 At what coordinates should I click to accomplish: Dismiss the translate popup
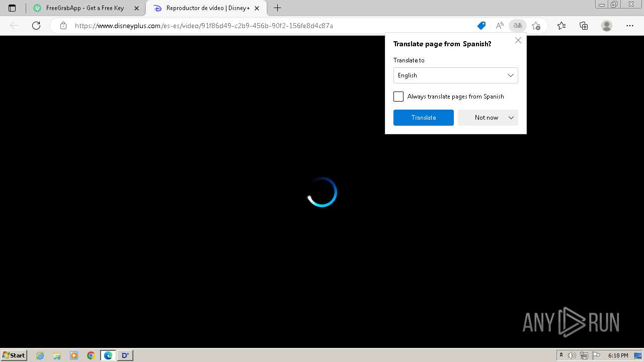click(x=518, y=40)
